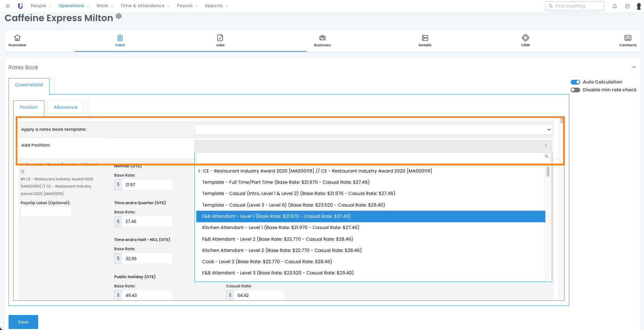Open the CRM section icon

[525, 38]
